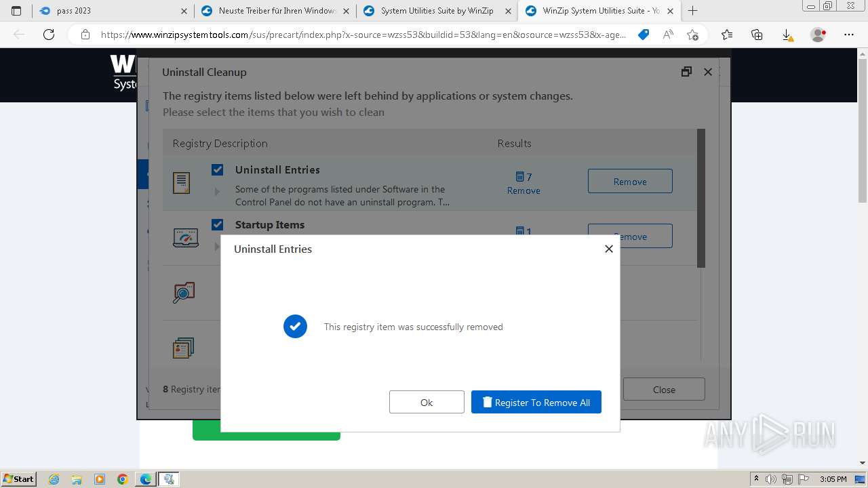Close the Uninstall Cleanup window
Viewport: 868px width, 488px height.
tap(708, 72)
